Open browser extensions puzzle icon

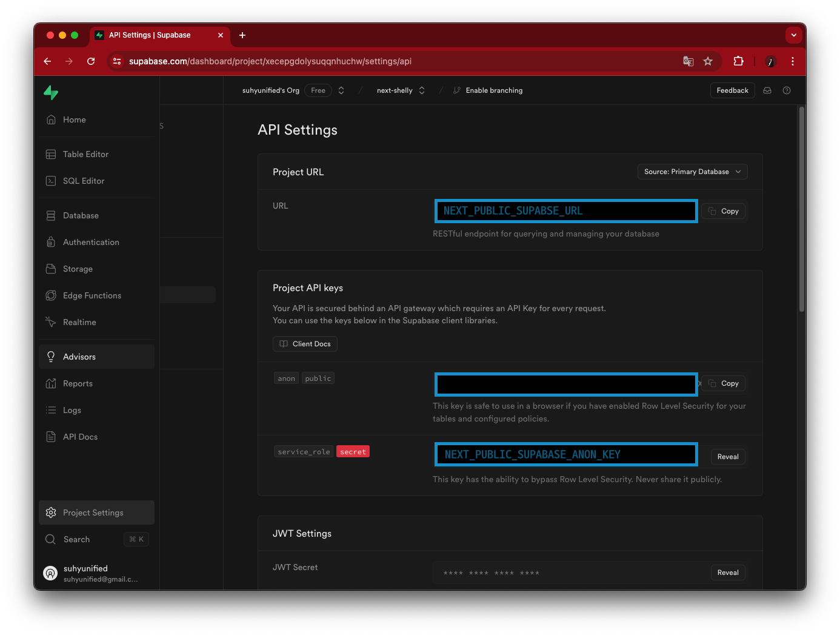click(738, 61)
